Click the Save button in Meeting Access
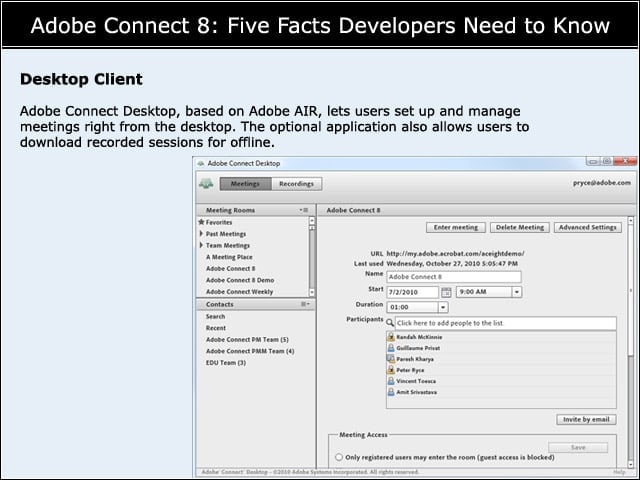 pos(578,447)
